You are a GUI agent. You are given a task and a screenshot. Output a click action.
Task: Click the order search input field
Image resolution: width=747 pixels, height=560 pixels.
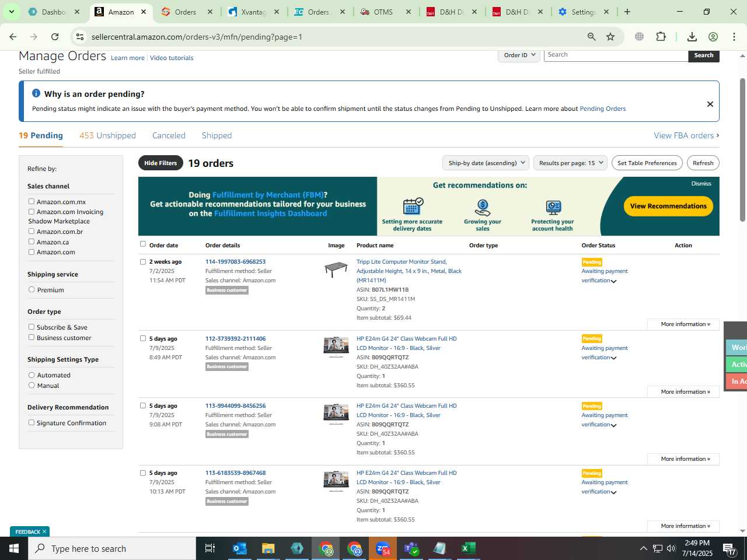tap(616, 55)
